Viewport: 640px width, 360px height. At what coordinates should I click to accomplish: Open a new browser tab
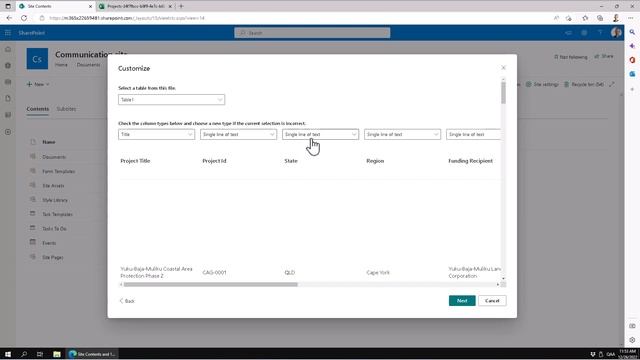point(181,6)
